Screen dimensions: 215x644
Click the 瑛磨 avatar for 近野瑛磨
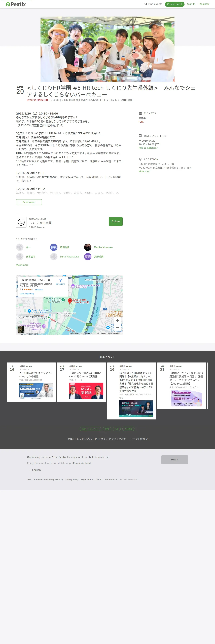coord(88,257)
